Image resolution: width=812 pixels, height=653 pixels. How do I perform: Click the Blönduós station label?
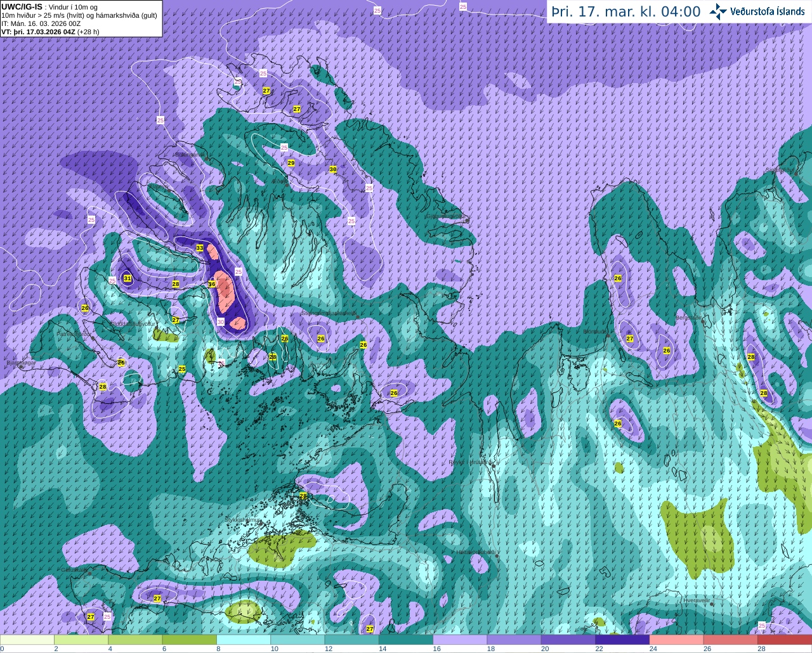[x=595, y=331]
